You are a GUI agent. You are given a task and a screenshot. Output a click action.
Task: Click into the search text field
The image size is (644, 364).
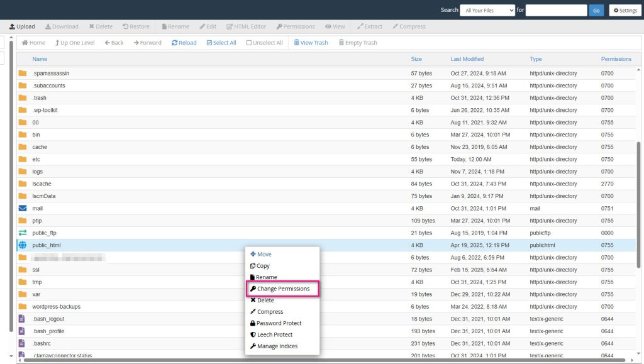(556, 10)
